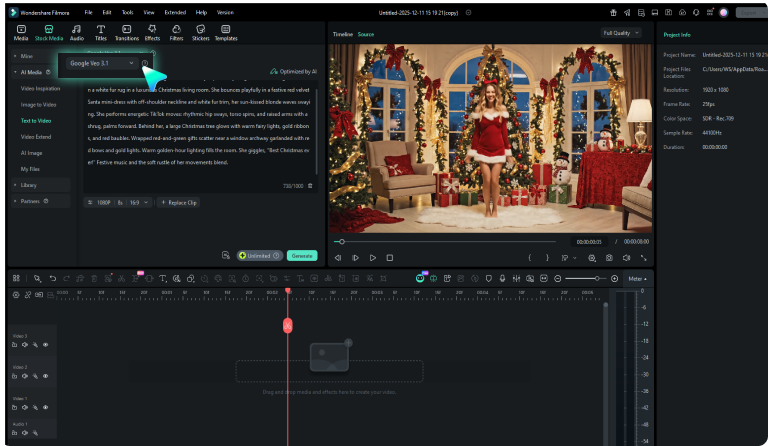
Task: Open the File menu
Action: tap(88, 12)
